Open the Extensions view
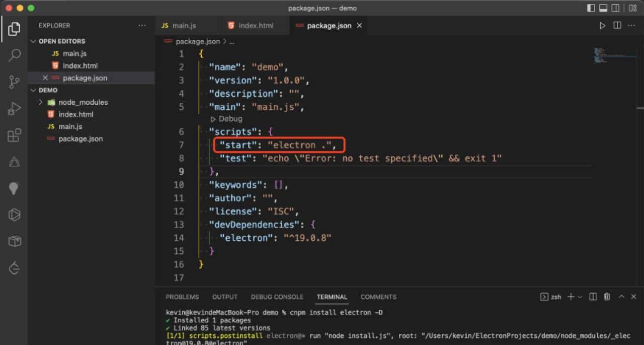Screen dimensions: 644x345 [15, 135]
